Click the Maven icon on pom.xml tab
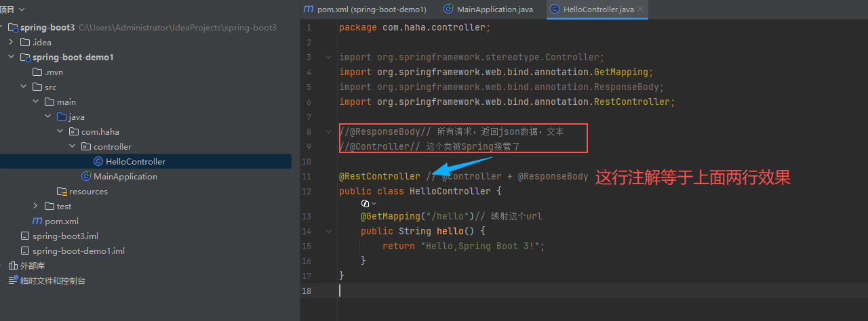868x321 pixels. click(x=309, y=9)
